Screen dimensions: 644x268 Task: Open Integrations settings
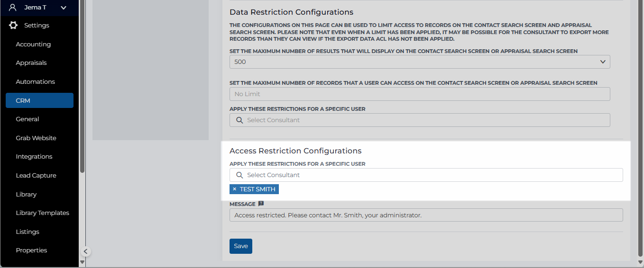coord(34,156)
